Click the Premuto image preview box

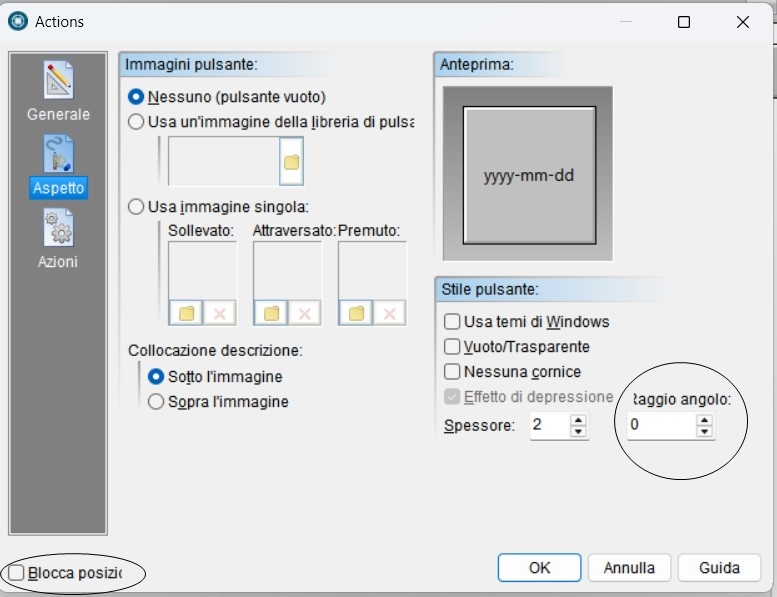click(372, 271)
